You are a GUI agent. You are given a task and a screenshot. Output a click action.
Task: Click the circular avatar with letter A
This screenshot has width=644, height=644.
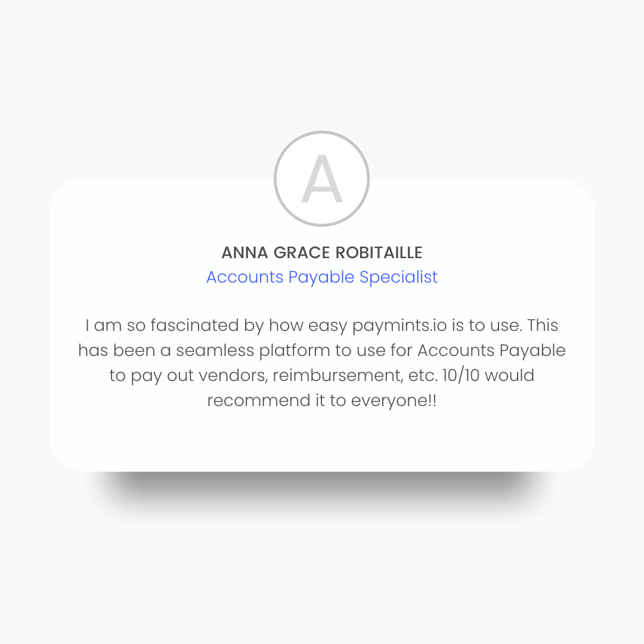(321, 179)
